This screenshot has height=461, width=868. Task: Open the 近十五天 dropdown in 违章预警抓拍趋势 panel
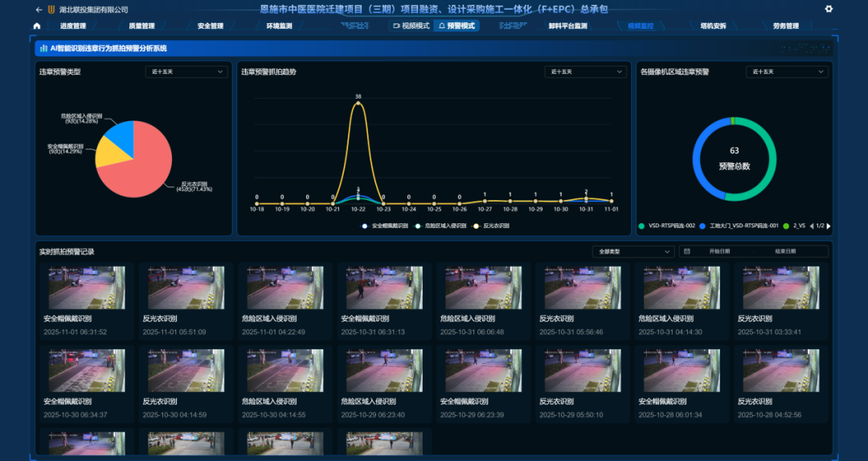(584, 71)
